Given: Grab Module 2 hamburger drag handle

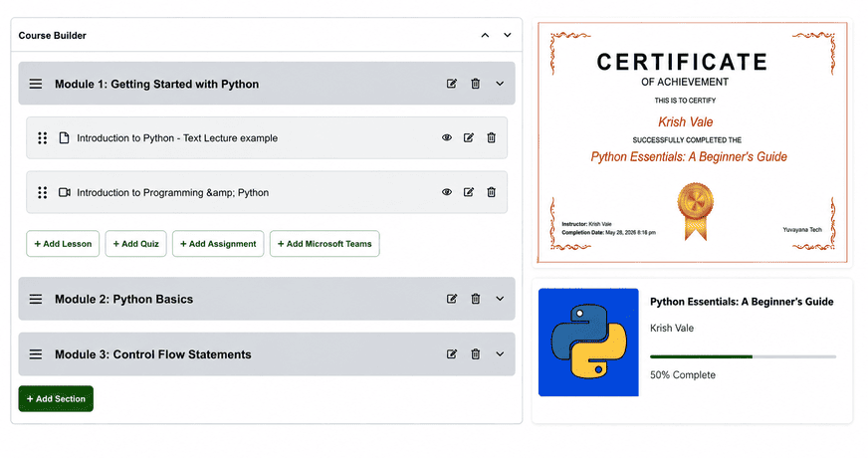Looking at the screenshot, I should point(36,299).
